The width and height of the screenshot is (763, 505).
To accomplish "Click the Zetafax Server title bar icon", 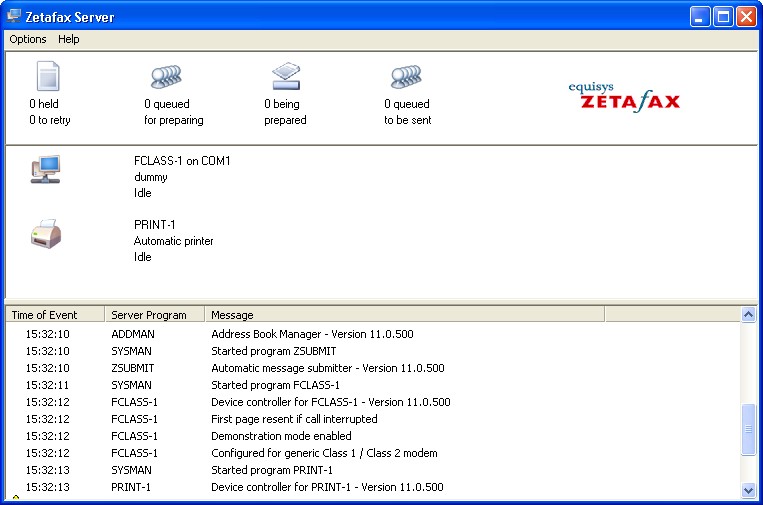I will [x=14, y=16].
